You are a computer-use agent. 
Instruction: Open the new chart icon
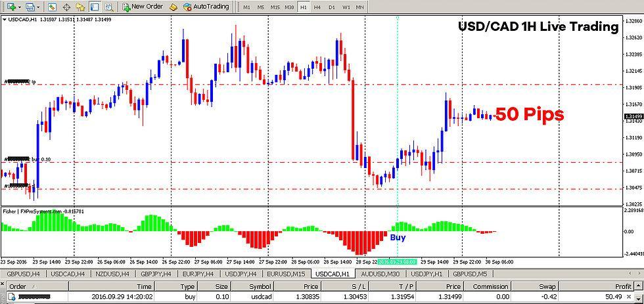click(x=11, y=7)
